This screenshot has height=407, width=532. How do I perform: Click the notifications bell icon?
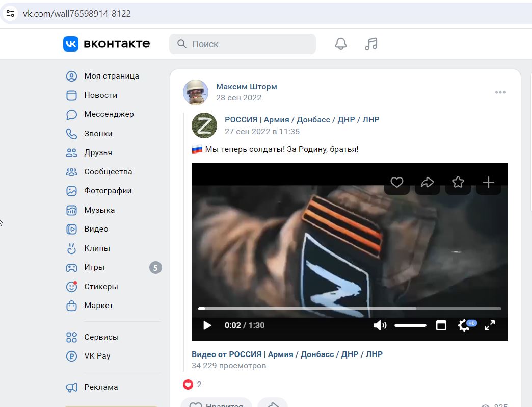[x=340, y=44]
